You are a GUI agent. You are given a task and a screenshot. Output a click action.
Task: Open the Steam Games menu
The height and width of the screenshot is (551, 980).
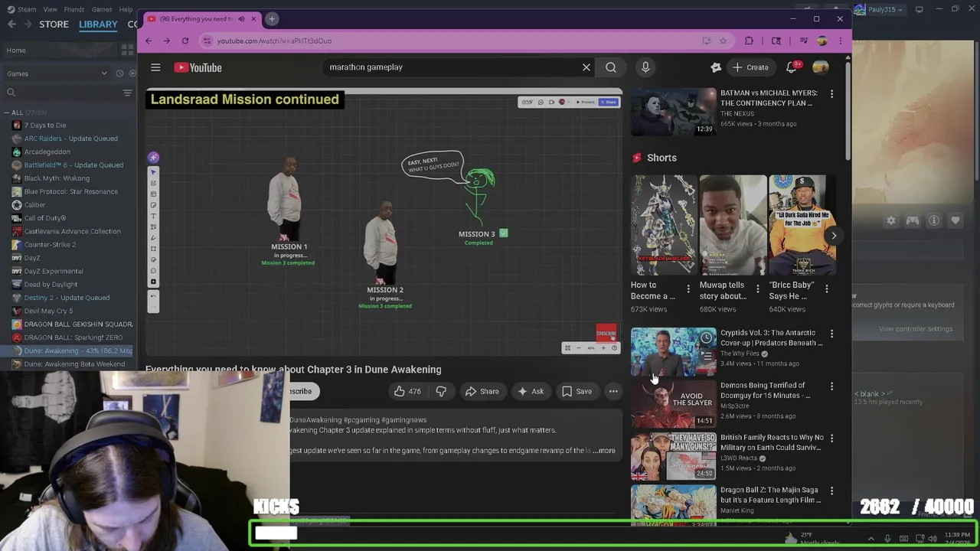coord(102,9)
